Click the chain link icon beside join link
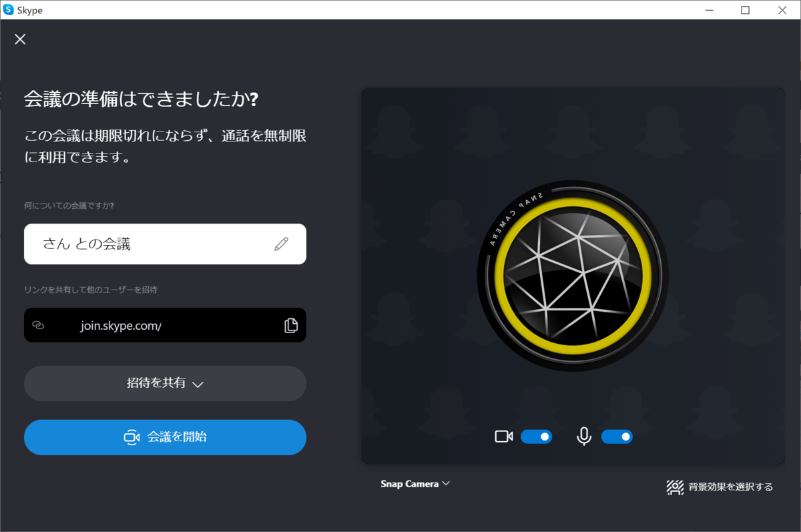The image size is (801, 532). 38,325
